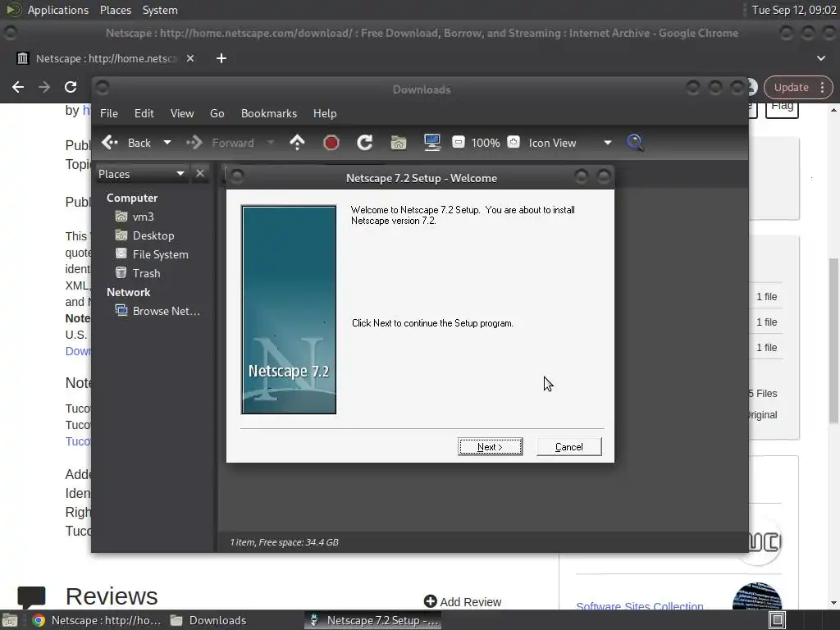Reload the Downloads folder view
The width and height of the screenshot is (840, 630).
tap(365, 143)
